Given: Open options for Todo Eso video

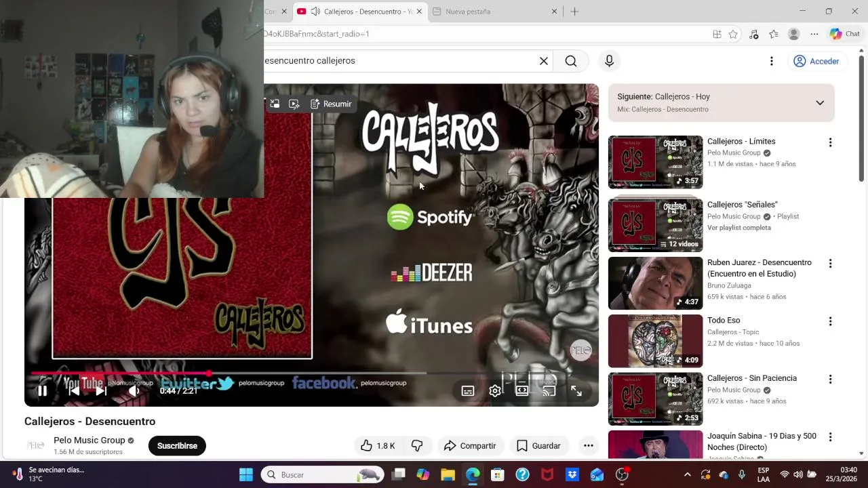Looking at the screenshot, I should [x=830, y=321].
